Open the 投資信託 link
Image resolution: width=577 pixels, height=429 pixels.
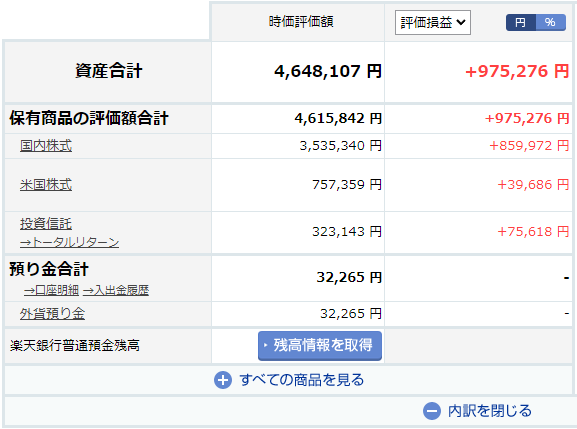point(46,224)
